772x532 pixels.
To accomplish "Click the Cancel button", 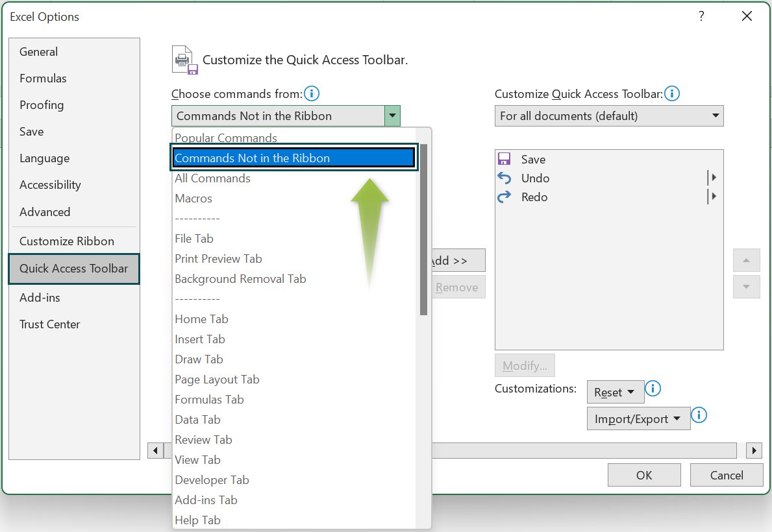I will 726,475.
